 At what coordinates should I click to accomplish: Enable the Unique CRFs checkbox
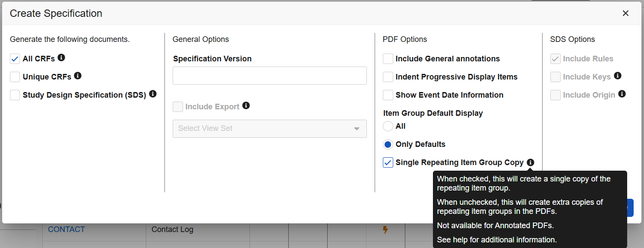coord(15,77)
